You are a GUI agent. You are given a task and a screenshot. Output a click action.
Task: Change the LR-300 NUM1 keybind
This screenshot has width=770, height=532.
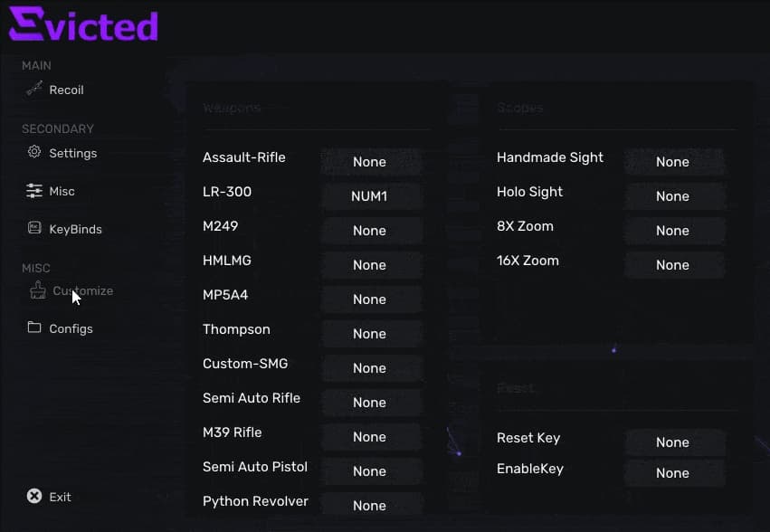pos(370,196)
